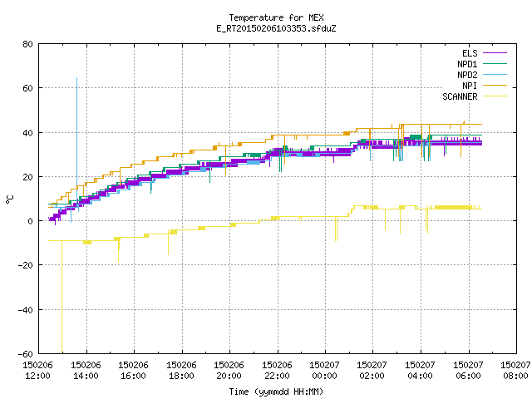
Task: Click the SCANNER legend label
Action: pos(460,96)
